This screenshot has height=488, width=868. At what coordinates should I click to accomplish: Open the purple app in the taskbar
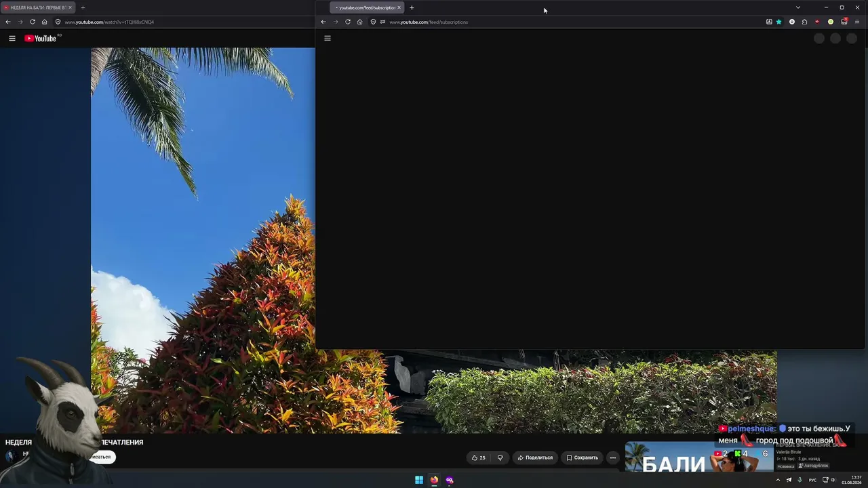(449, 480)
